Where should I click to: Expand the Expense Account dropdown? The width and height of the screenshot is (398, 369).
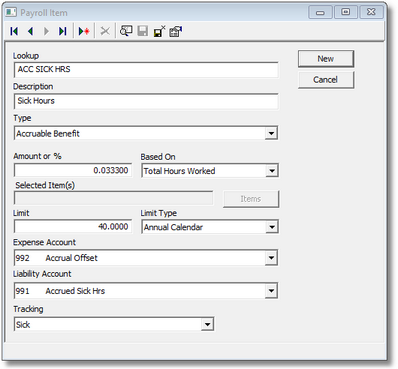(271, 258)
